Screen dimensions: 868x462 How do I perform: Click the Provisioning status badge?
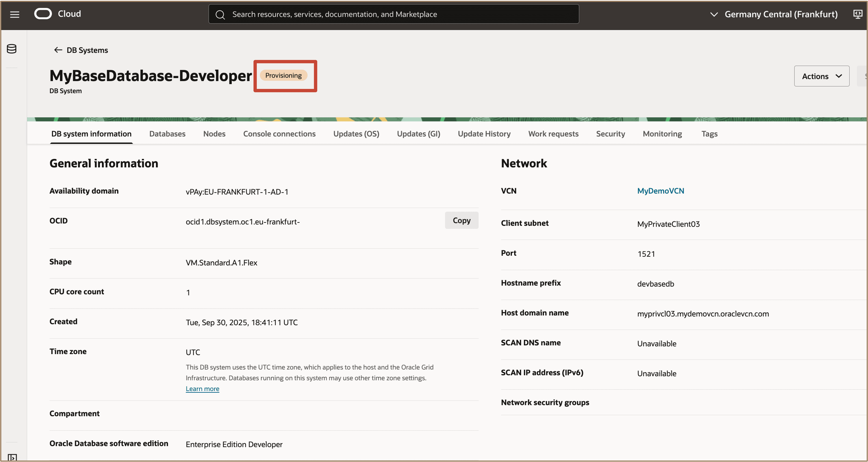[283, 75]
